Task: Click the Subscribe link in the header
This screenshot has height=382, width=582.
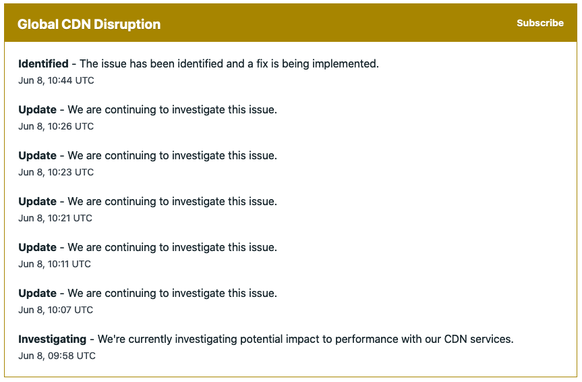Action: pyautogui.click(x=540, y=23)
